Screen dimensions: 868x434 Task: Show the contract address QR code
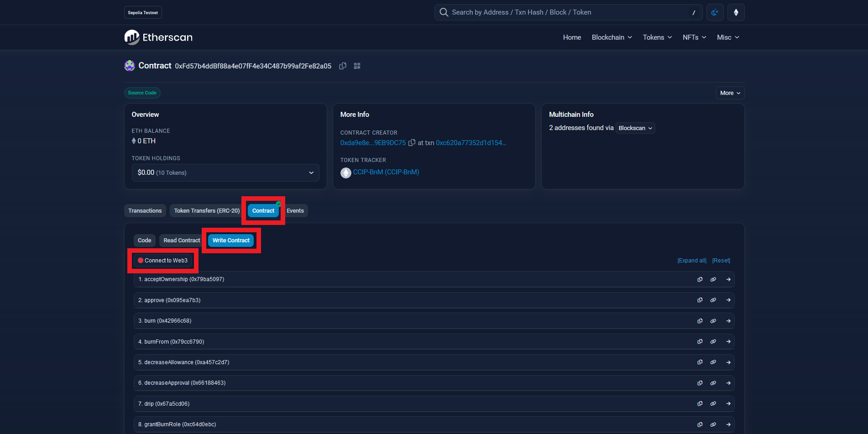(357, 66)
